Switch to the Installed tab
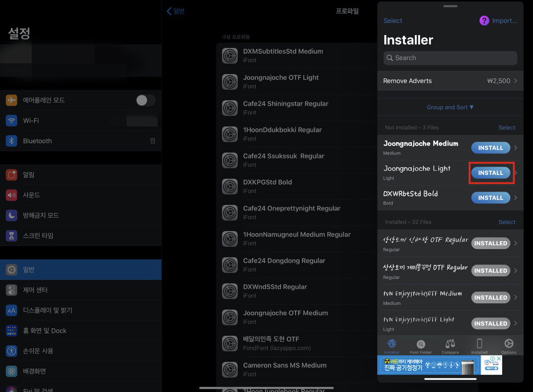The image size is (533, 392). tap(479, 346)
